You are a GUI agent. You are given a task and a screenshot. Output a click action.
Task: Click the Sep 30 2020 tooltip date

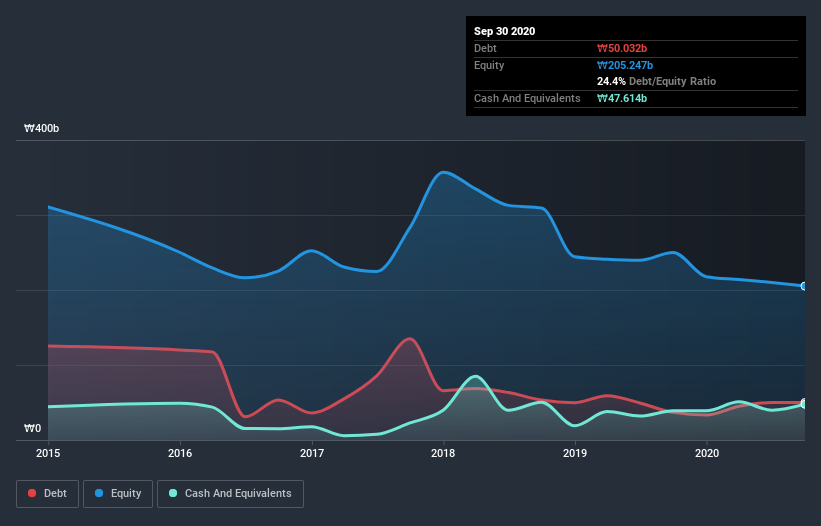[x=505, y=31]
